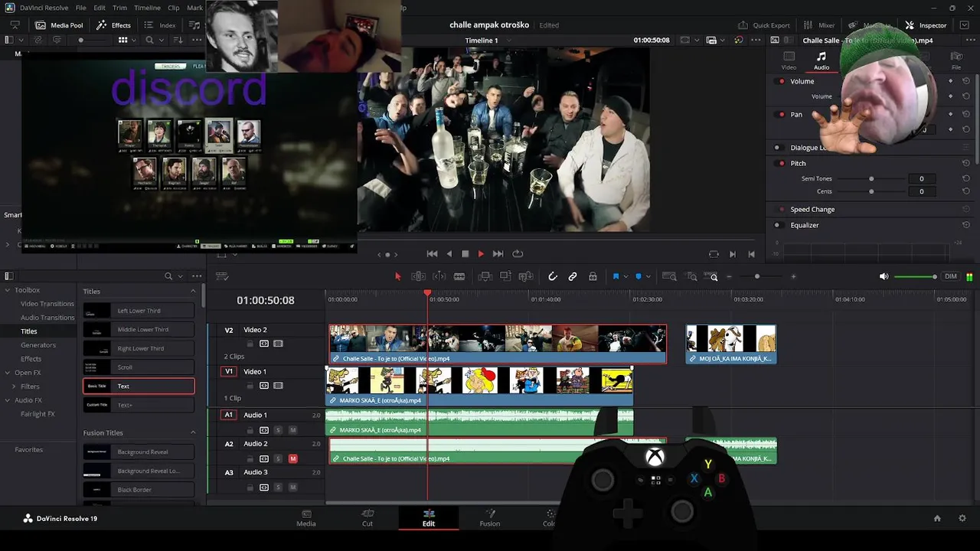Toggle timeline Snapping magnet icon
The height and width of the screenshot is (551, 980).
point(553,276)
